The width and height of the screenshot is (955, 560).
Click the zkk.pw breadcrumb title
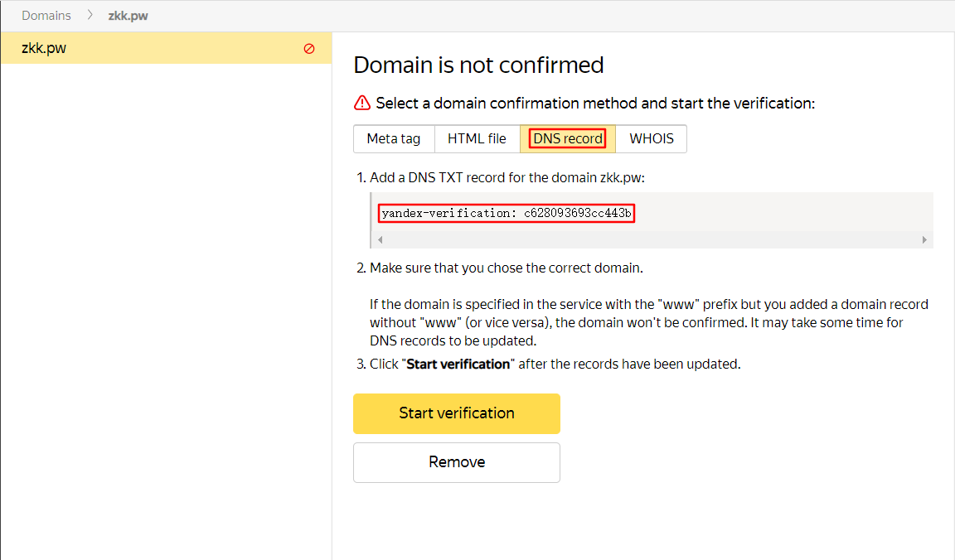coord(128,16)
